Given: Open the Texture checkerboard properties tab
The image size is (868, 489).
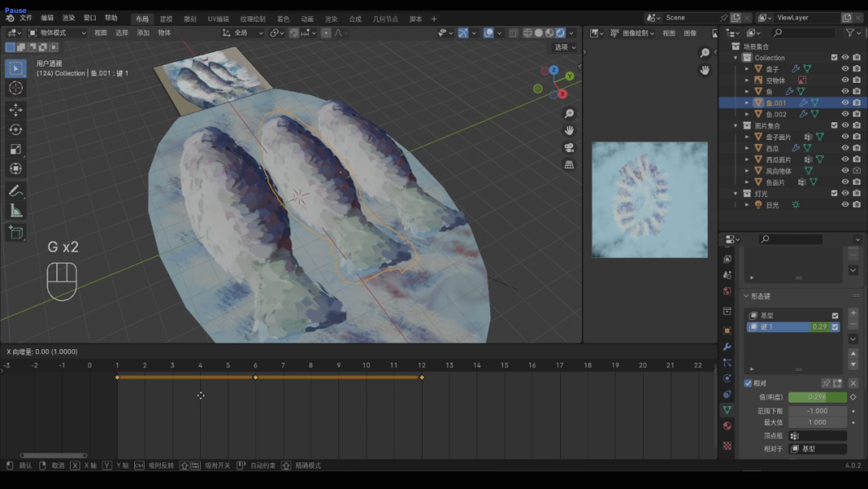Looking at the screenshot, I should (727, 446).
